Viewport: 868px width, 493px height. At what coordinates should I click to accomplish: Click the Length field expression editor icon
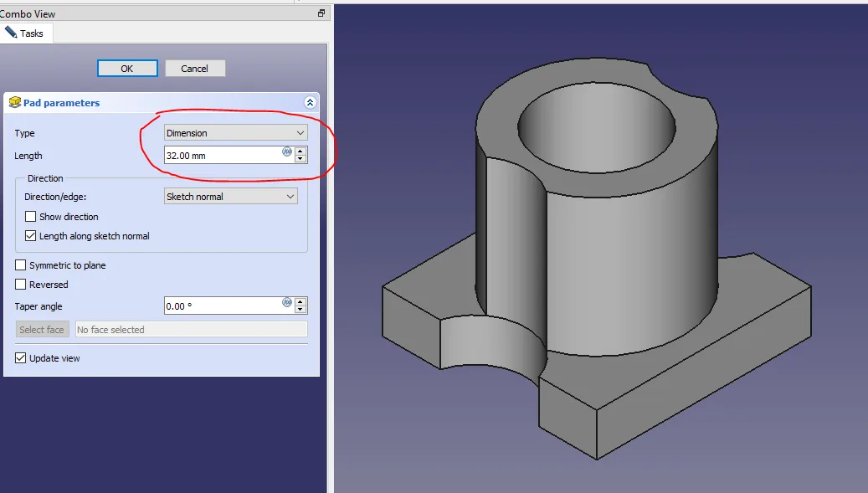287,152
